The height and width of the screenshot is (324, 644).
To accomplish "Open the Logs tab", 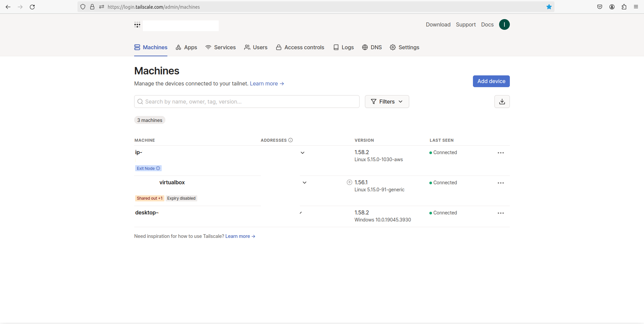I will point(343,47).
